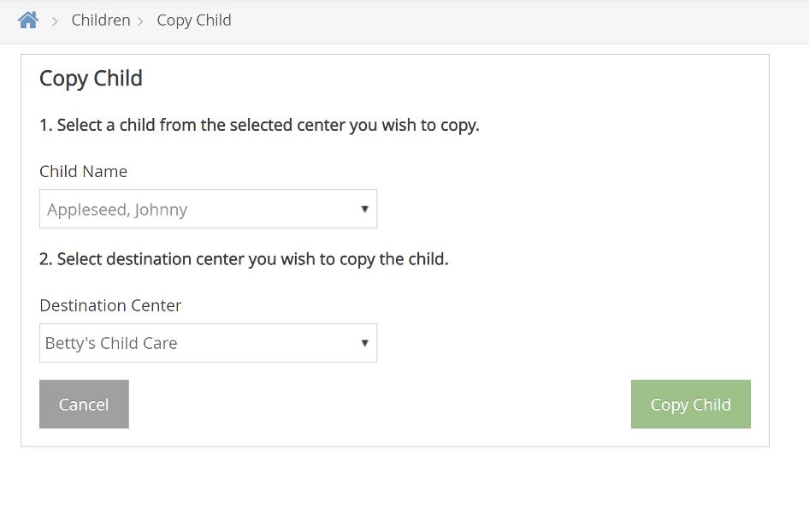The image size is (809, 532).
Task: Click the Destination Center dropdown arrow
Action: tap(364, 343)
